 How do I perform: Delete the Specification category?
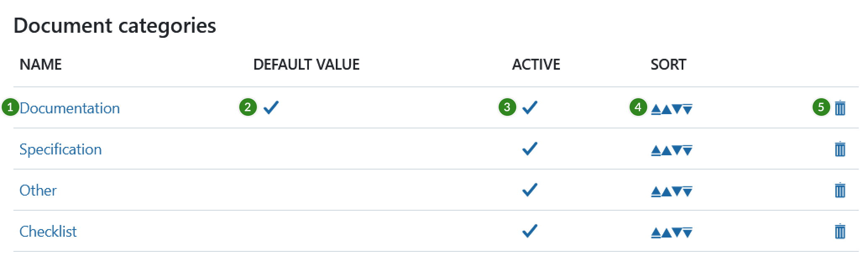(840, 149)
